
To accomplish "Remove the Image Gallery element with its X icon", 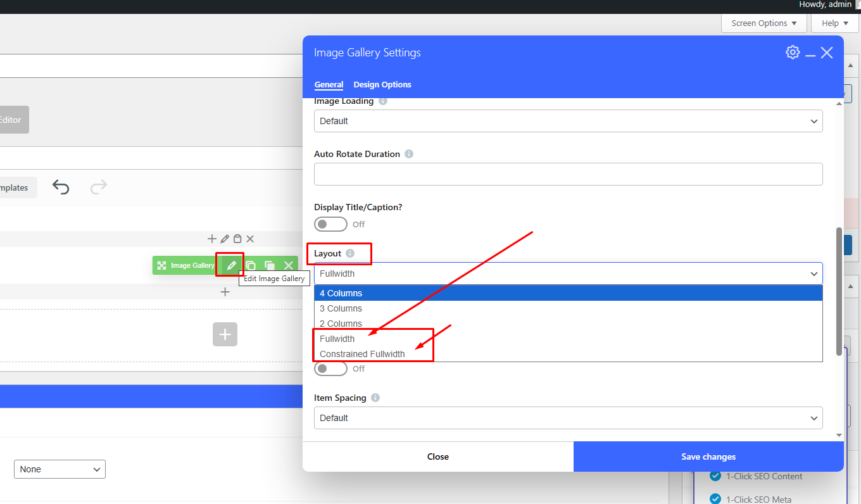I will pos(289,265).
